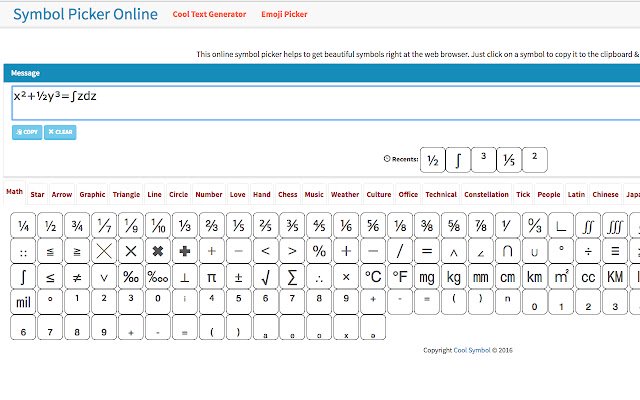Insert the five sixths fraction symbol
The height and width of the screenshot is (400, 640).
click(373, 225)
